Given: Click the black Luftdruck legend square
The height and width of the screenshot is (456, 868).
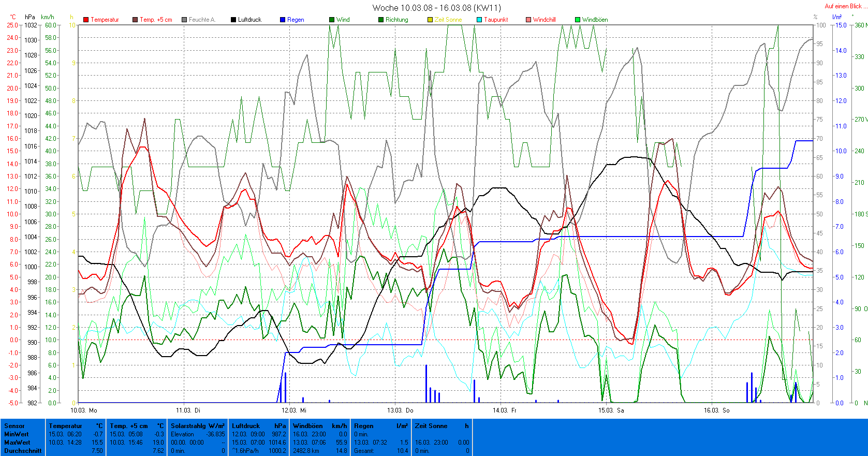Looking at the screenshot, I should point(233,20).
